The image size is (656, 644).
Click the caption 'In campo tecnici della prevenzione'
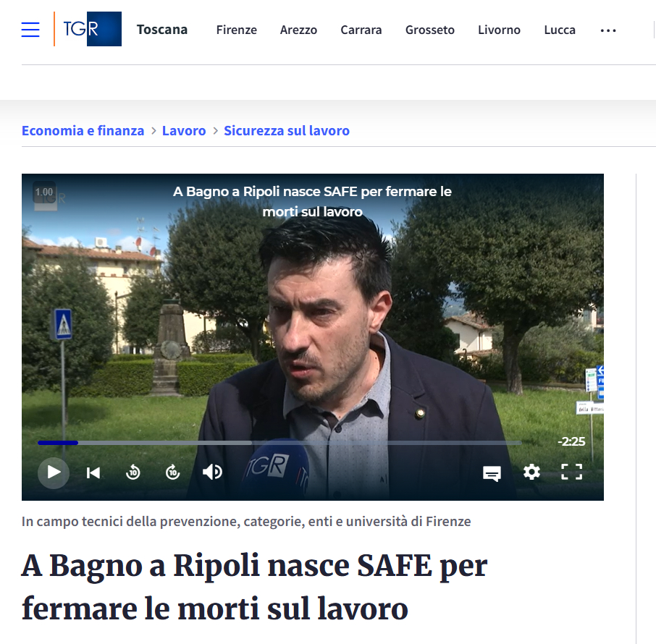[x=246, y=522]
